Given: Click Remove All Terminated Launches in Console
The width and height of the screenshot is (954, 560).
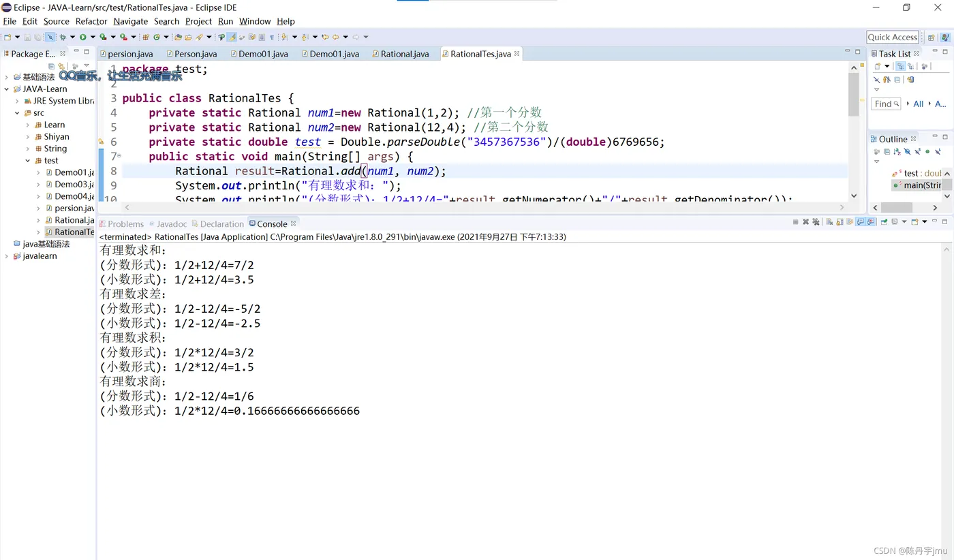Looking at the screenshot, I should click(x=816, y=222).
